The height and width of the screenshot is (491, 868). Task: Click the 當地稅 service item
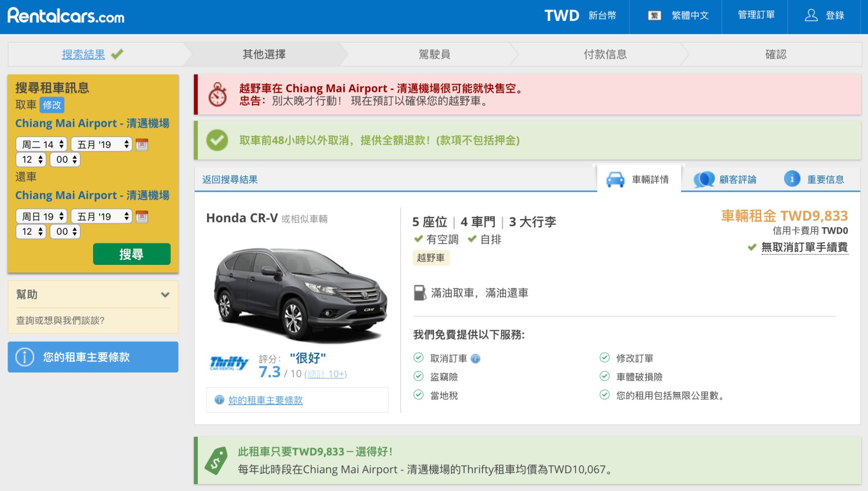[x=444, y=396]
